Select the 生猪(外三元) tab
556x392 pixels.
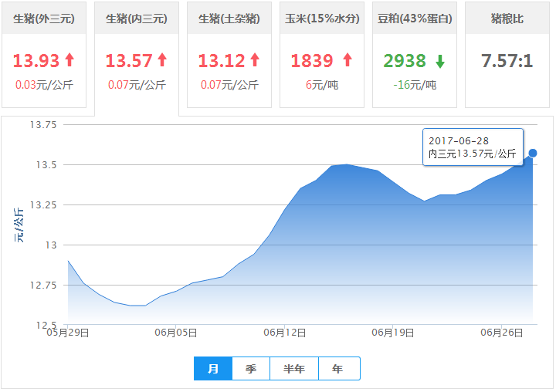[44, 19]
